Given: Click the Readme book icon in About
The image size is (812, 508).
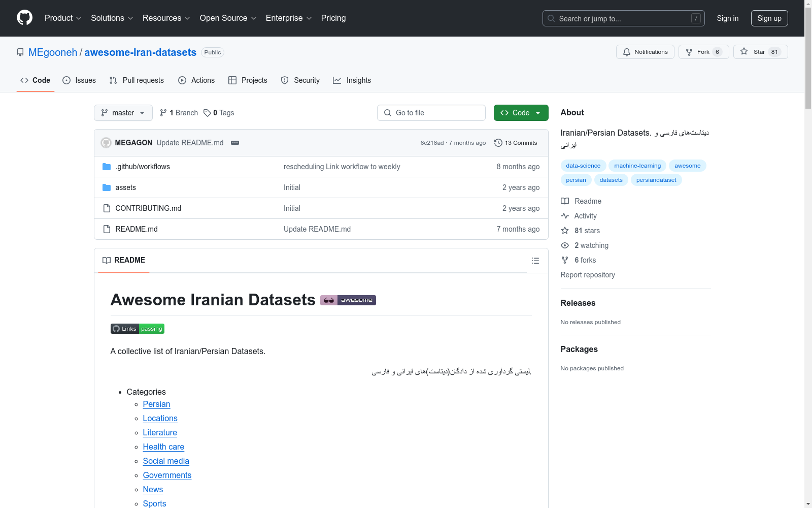Looking at the screenshot, I should point(565,201).
